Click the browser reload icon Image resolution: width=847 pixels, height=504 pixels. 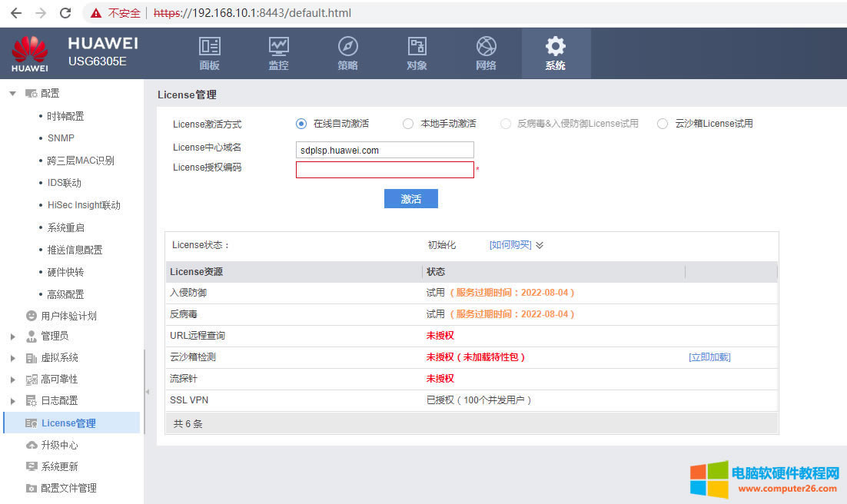65,13
